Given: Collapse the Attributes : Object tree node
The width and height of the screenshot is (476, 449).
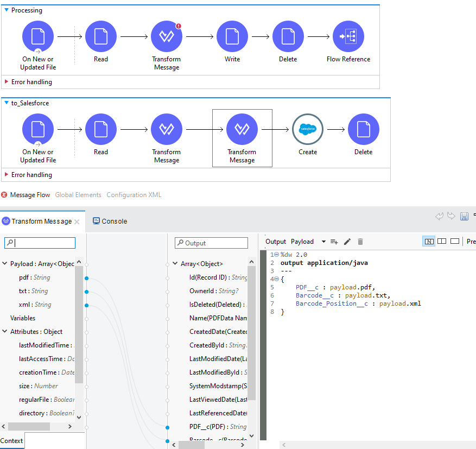Looking at the screenshot, I should pyautogui.click(x=5, y=332).
